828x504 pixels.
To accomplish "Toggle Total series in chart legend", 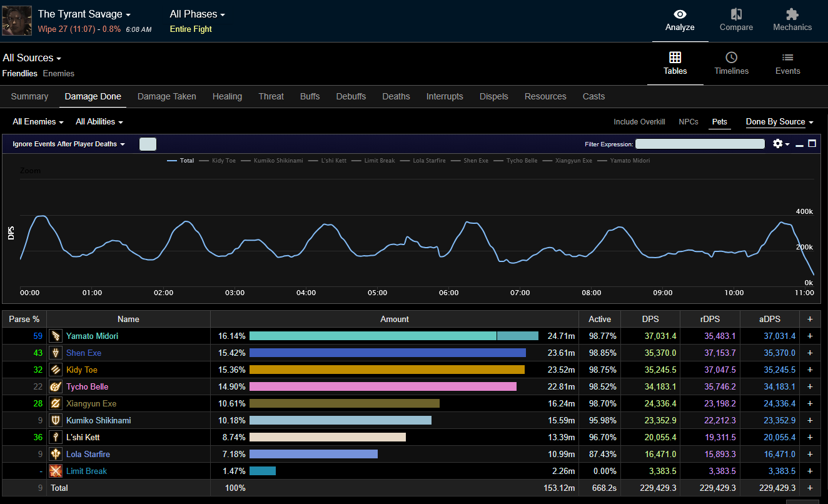I will [x=181, y=161].
